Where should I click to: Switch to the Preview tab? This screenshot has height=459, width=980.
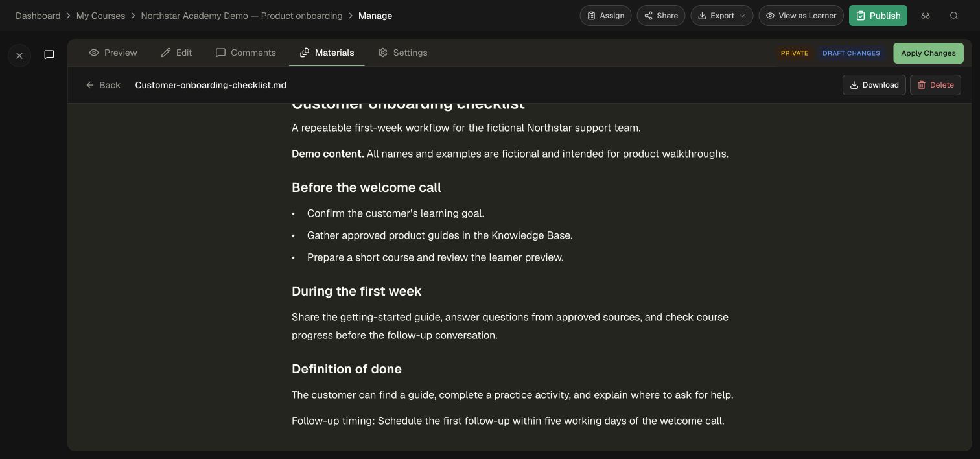pyautogui.click(x=113, y=53)
